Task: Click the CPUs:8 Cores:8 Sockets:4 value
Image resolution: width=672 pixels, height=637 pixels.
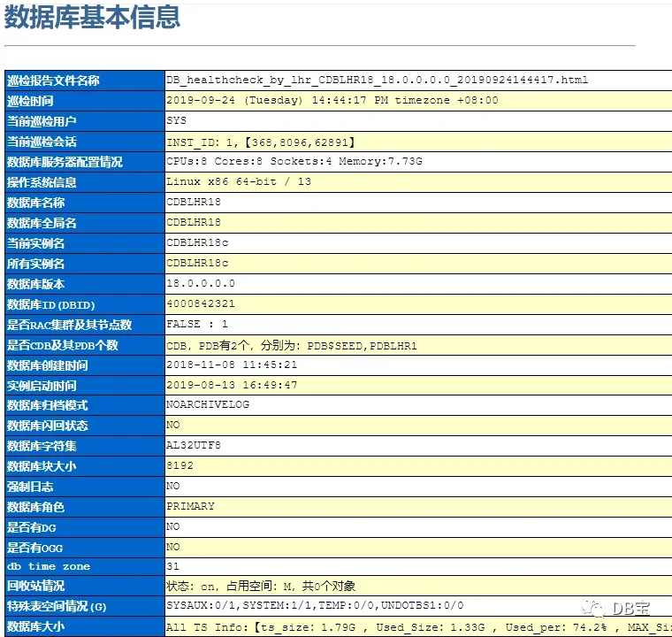Action: (x=294, y=161)
